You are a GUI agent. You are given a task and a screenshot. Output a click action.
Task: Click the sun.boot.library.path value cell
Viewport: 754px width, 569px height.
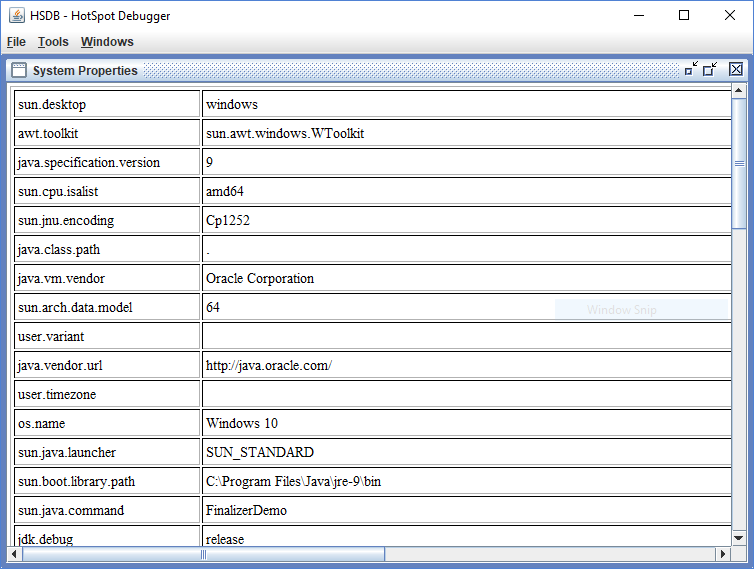pyautogui.click(x=466, y=481)
